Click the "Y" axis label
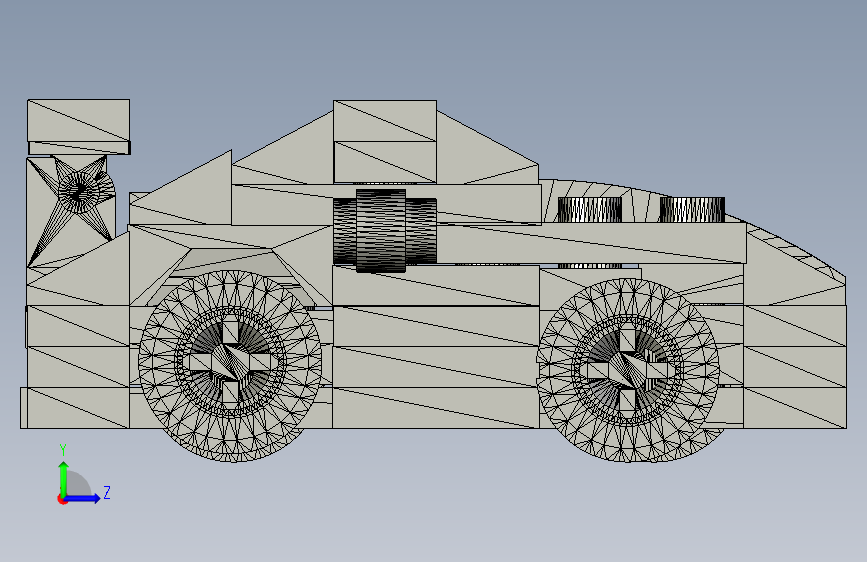Screen dimensions: 867x562 pos(63,450)
